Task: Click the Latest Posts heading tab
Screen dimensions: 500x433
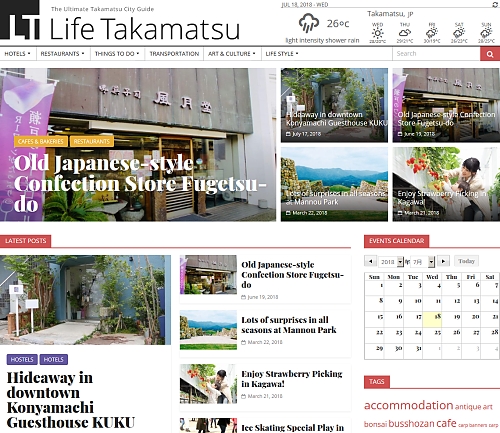Action: 26,241
